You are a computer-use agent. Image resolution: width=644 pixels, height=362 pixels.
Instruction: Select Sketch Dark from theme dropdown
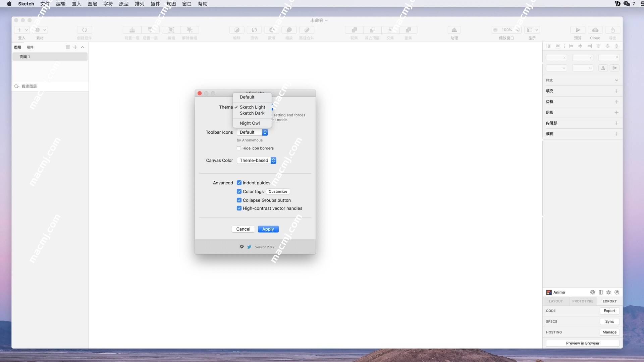(x=252, y=113)
